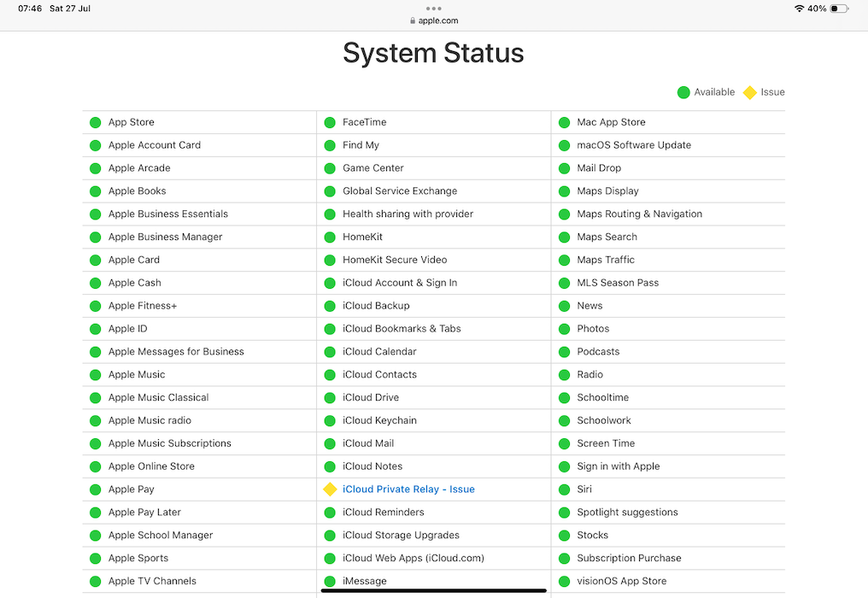Click the yellow Issue legend diamond

point(749,92)
